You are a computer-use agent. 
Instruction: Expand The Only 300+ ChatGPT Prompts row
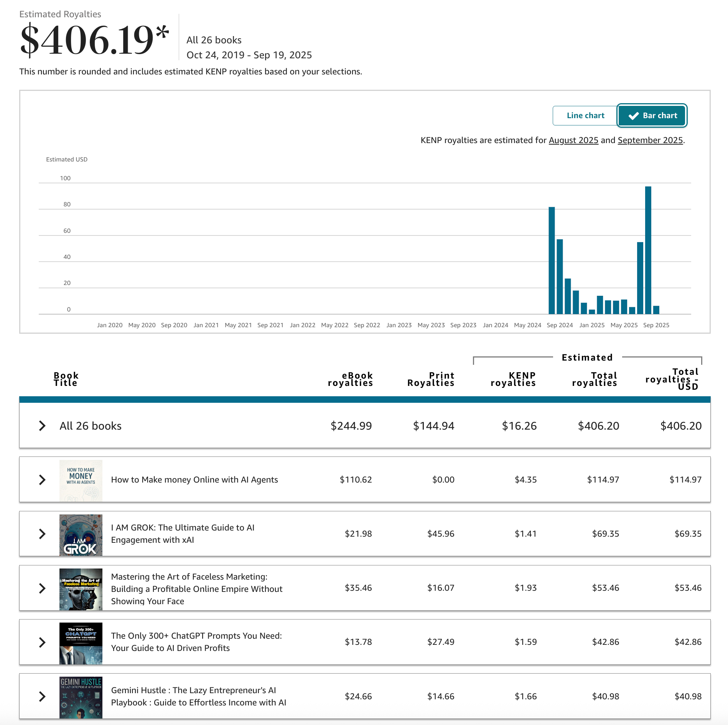point(42,642)
